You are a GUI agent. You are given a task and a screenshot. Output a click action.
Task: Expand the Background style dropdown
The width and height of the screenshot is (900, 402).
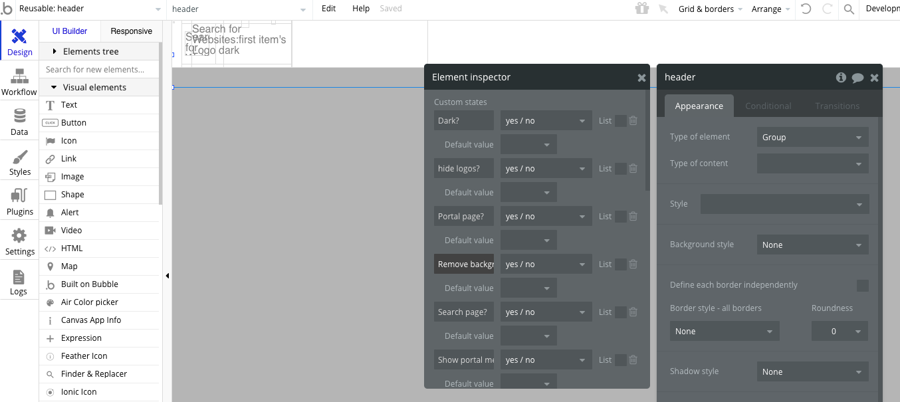pos(812,245)
